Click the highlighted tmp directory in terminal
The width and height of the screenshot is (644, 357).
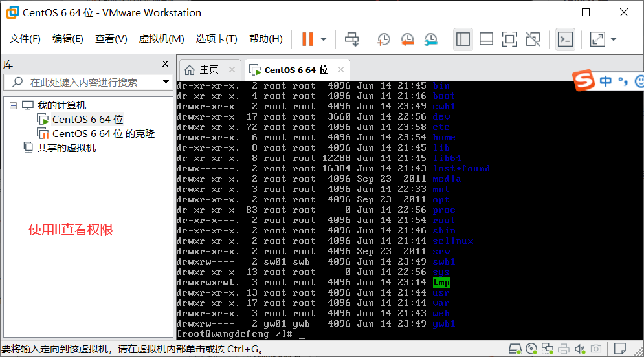441,283
